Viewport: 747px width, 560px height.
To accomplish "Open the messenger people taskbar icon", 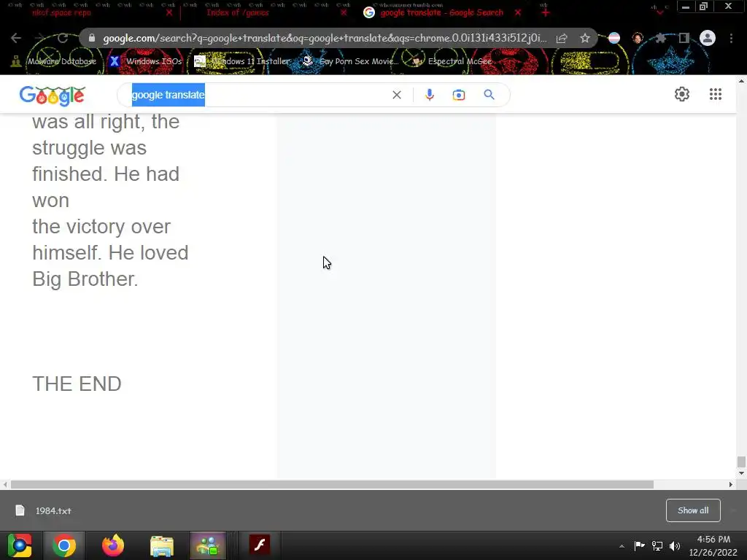I will pyautogui.click(x=208, y=545).
